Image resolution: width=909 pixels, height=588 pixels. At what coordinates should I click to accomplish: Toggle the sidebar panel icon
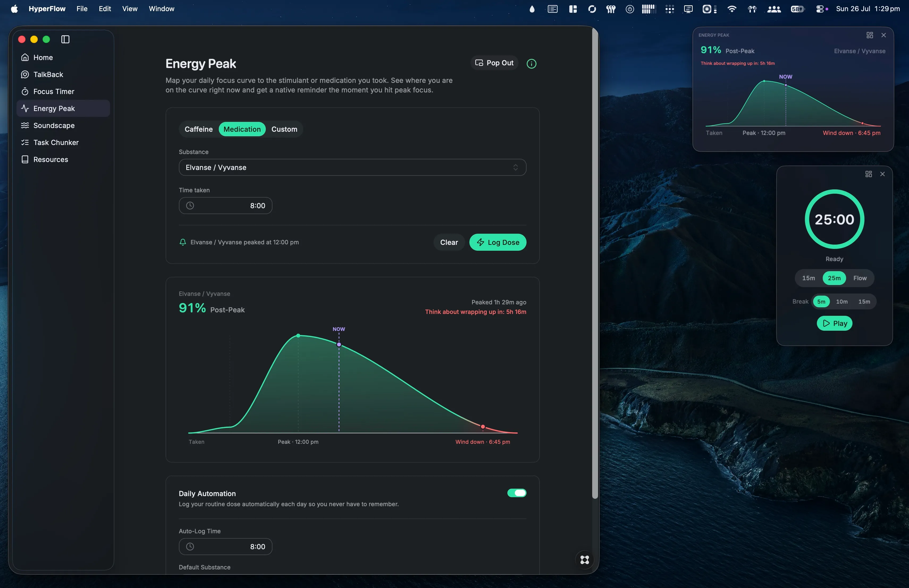tap(65, 39)
